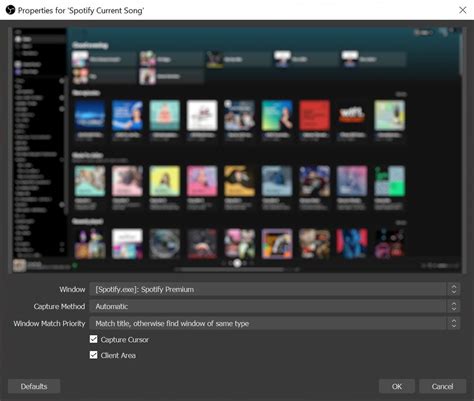Click the Defaults button
The height and width of the screenshot is (401, 474).
click(34, 386)
